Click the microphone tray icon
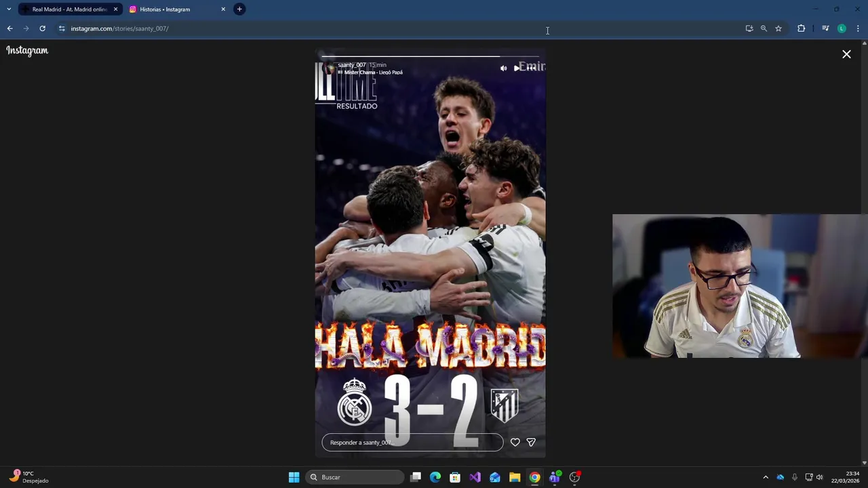Screen dimensions: 868x488 (795, 477)
